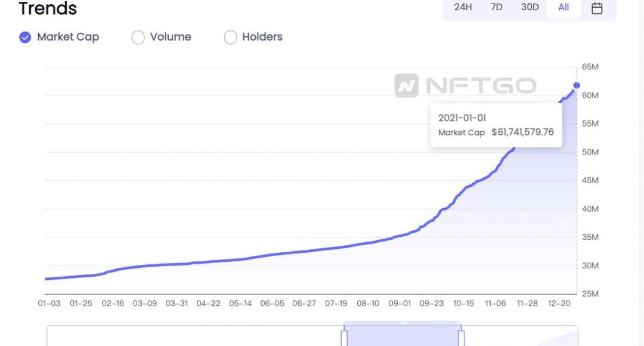Switch to the 7D time range
Image resolution: width=644 pixels, height=346 pixels.
point(496,8)
